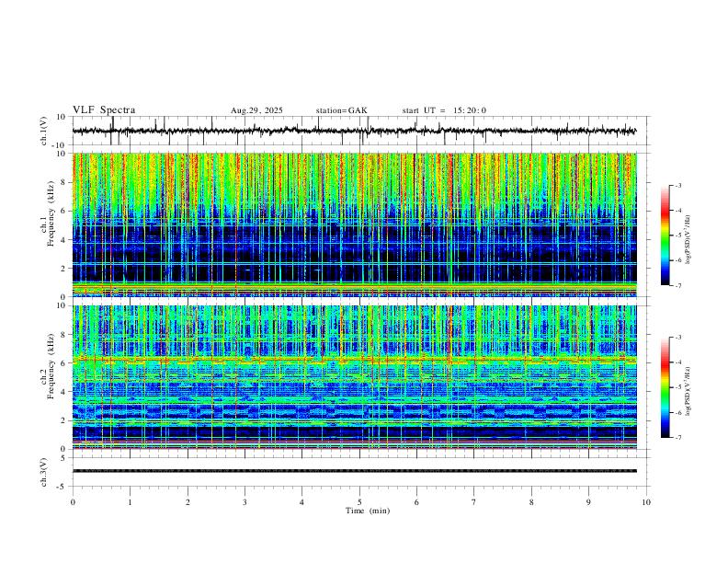Click the "Time (min)" axis title

[368, 511]
